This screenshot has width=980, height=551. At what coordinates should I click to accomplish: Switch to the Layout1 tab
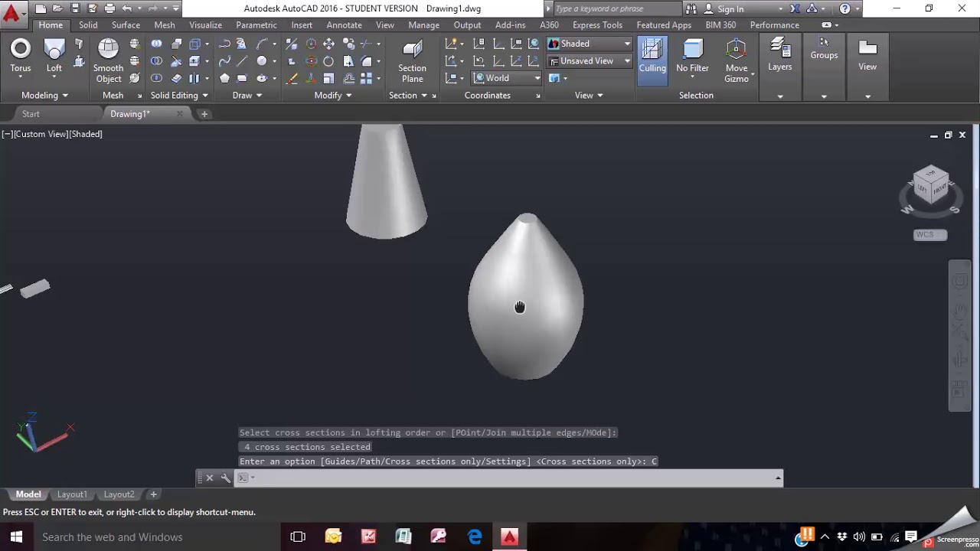pyautogui.click(x=72, y=494)
